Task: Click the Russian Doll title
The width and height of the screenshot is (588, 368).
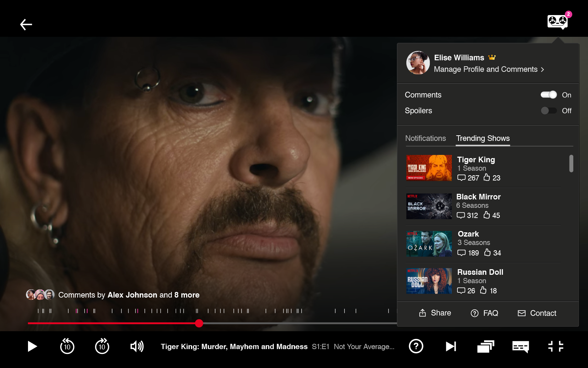Action: [480, 272]
